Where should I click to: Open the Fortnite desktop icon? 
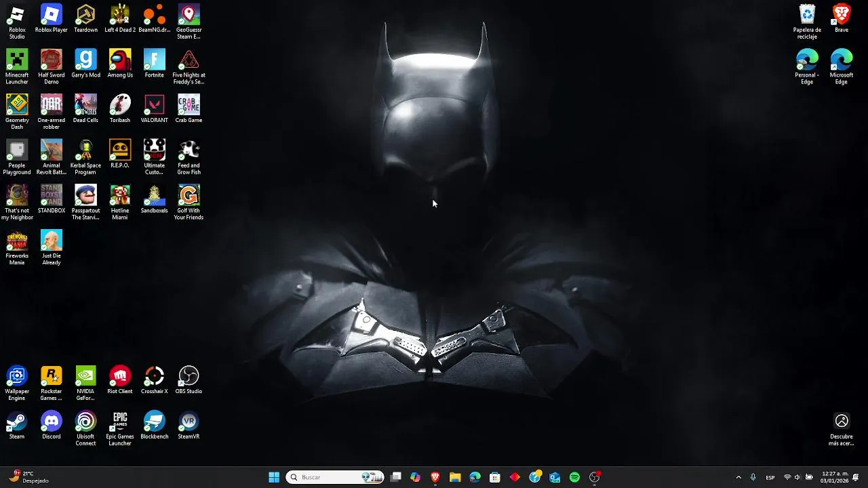pyautogui.click(x=155, y=64)
